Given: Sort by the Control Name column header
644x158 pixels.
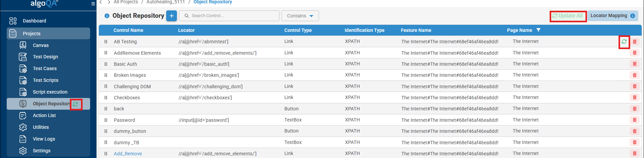Looking at the screenshot, I should [x=128, y=30].
